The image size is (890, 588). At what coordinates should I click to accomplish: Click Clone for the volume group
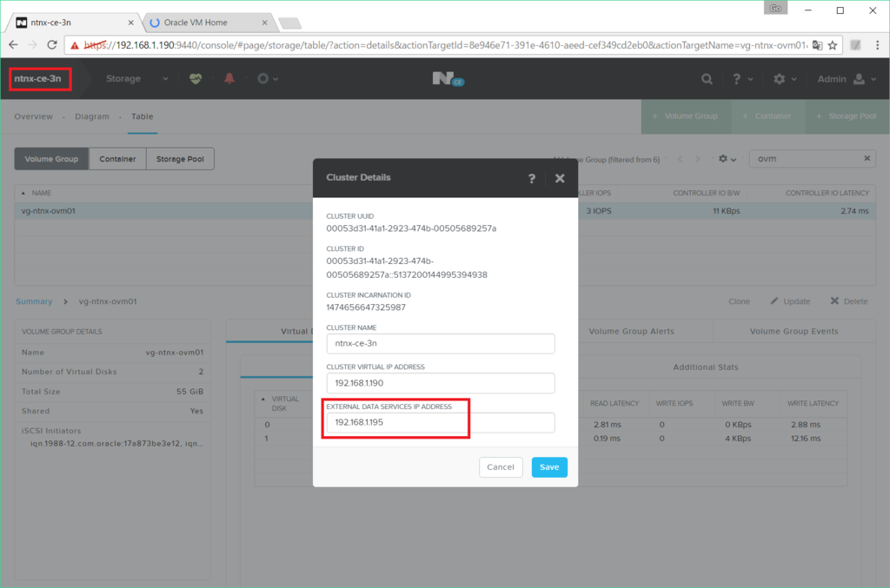coord(739,301)
